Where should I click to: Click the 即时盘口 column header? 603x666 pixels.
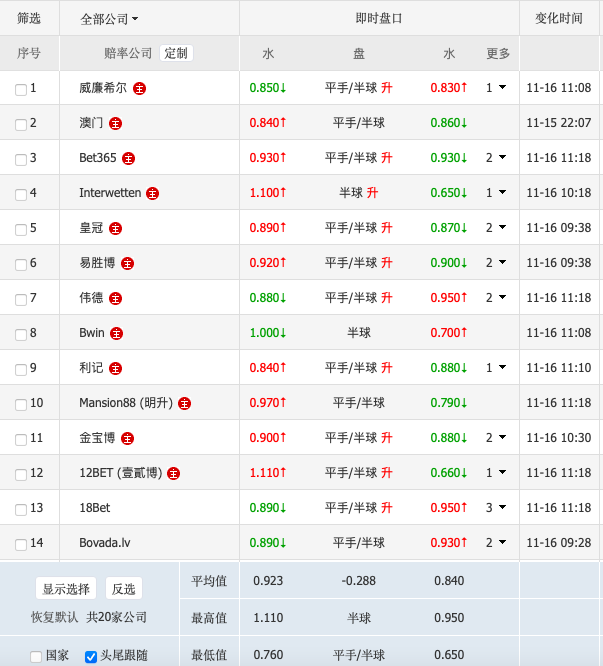[379, 18]
